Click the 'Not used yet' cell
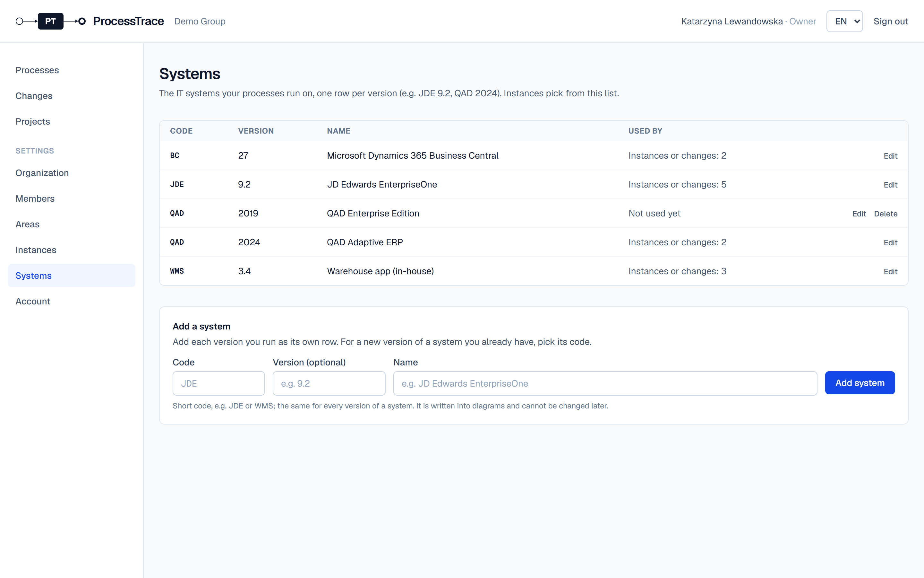 [654, 213]
